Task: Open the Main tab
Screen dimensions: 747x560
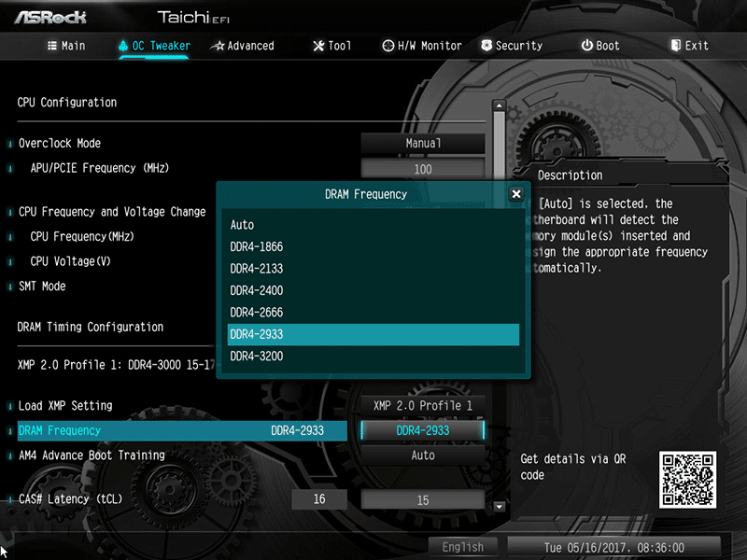Action: pyautogui.click(x=66, y=46)
